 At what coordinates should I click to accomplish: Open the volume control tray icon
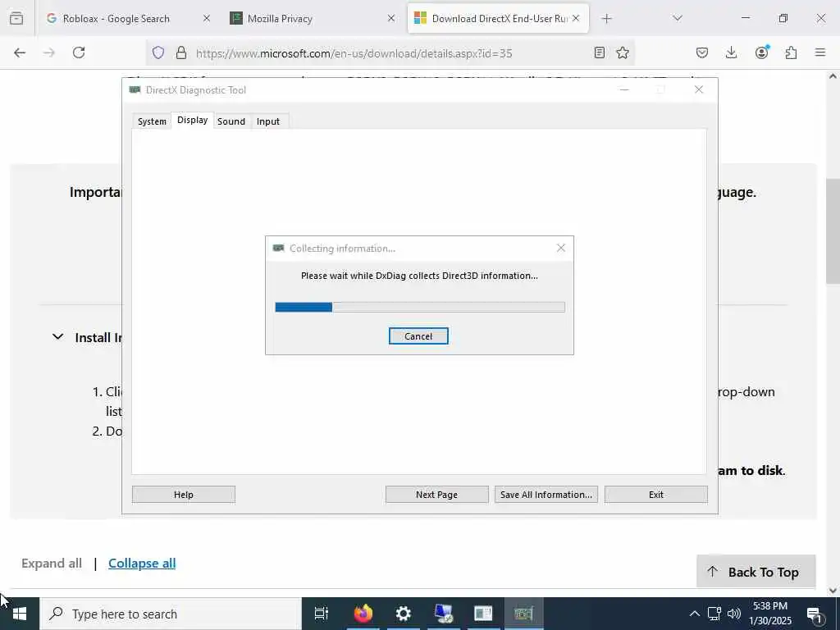tap(734, 614)
